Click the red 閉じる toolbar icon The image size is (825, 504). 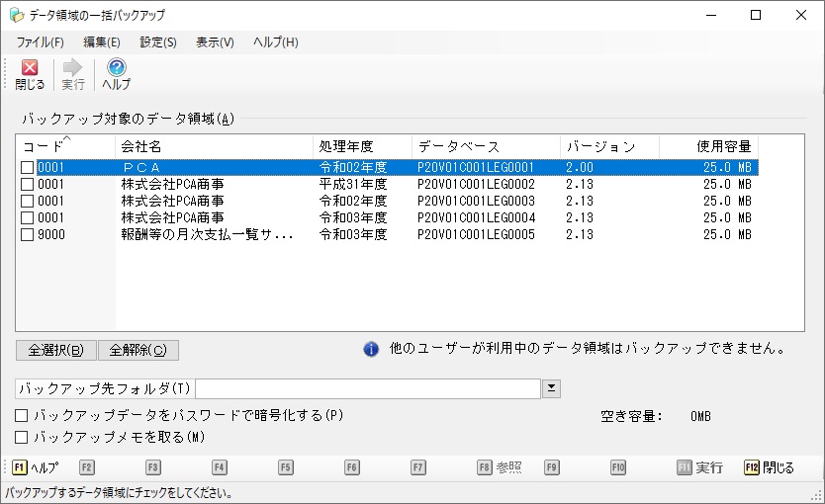30,68
